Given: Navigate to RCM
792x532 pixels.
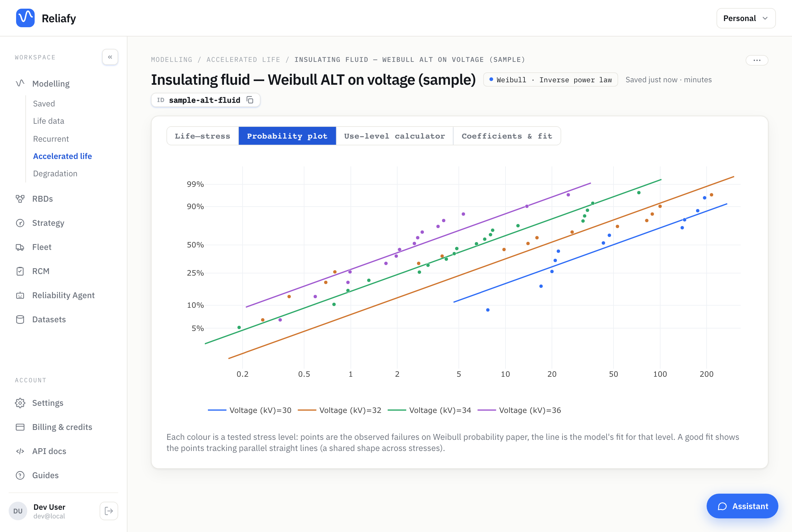Looking at the screenshot, I should [x=41, y=271].
